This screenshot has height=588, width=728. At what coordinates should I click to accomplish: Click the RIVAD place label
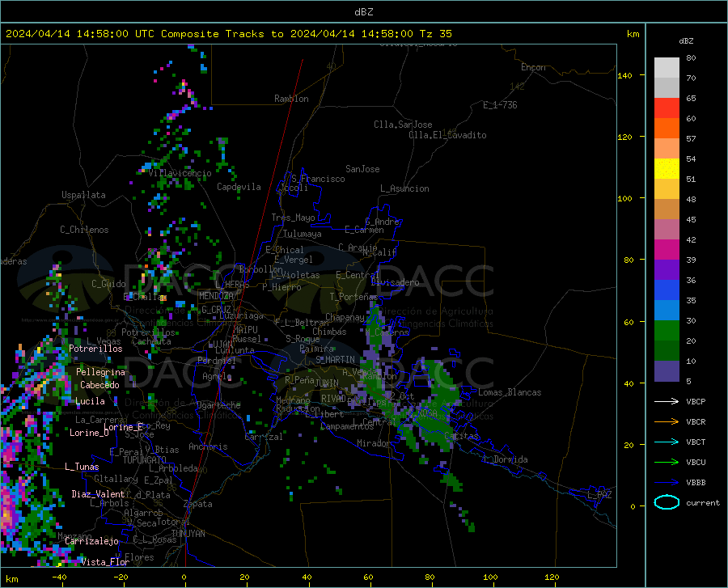click(333, 399)
